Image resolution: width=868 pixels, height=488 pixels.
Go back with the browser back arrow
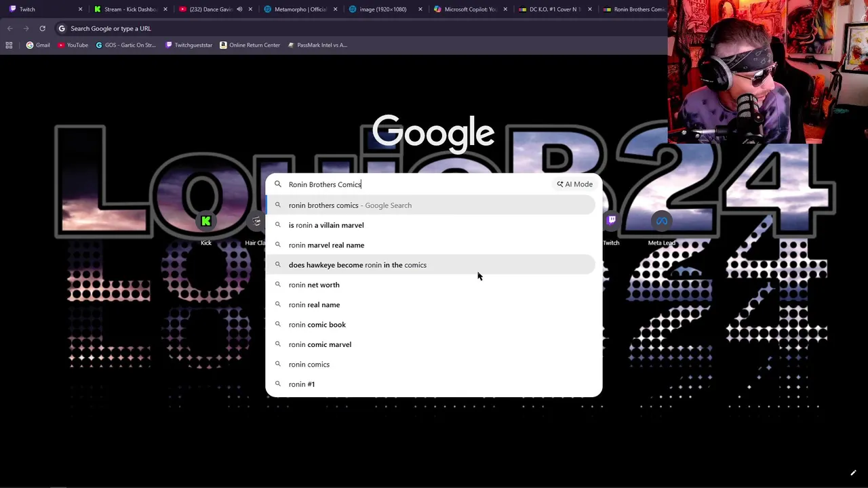9,28
